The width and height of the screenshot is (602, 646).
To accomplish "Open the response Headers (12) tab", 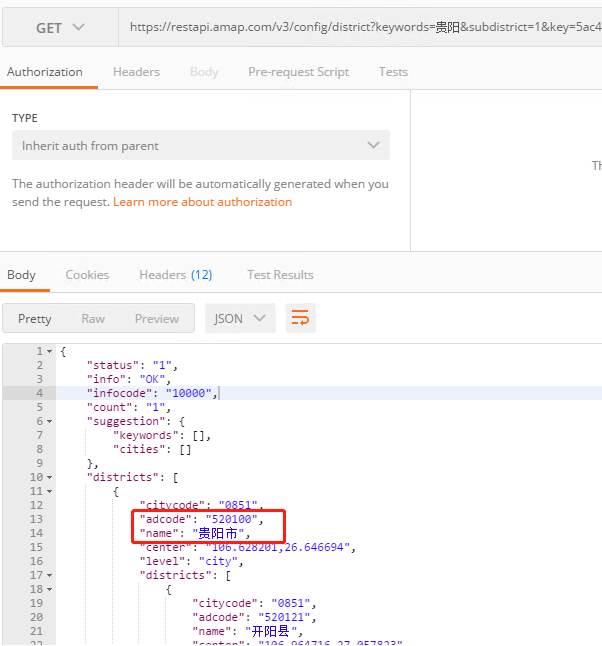I will [176, 275].
